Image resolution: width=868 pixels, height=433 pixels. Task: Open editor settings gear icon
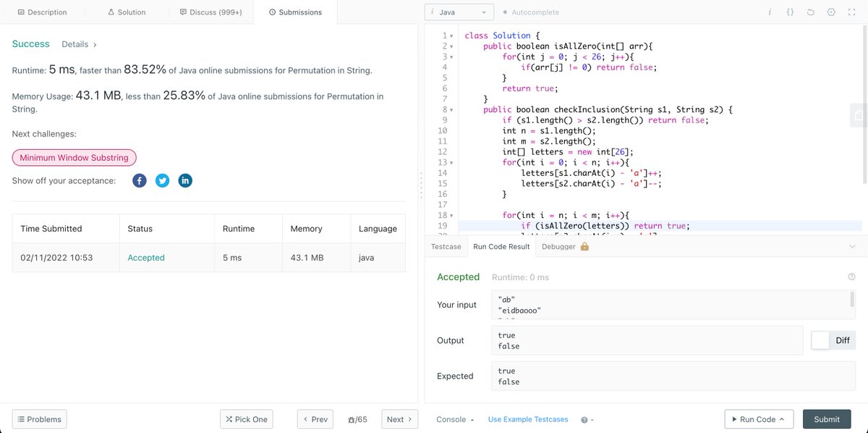pos(830,12)
